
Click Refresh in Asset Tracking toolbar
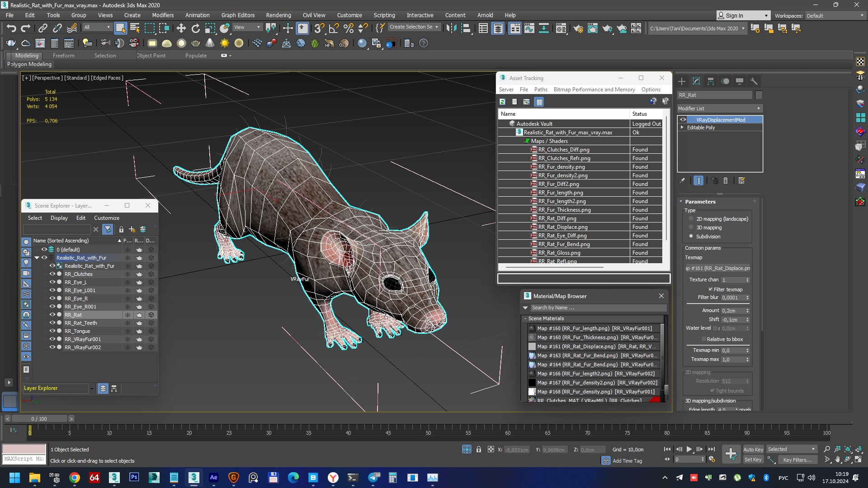pos(502,102)
